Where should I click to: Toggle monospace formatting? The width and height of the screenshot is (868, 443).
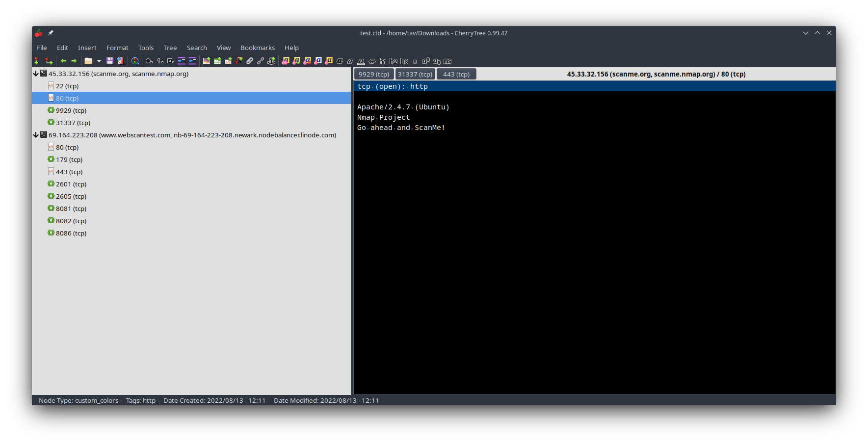pos(447,61)
